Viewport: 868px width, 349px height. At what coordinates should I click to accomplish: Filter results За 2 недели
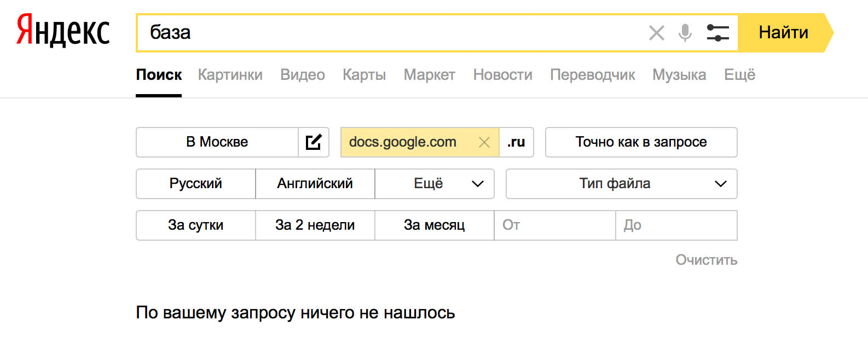click(315, 225)
